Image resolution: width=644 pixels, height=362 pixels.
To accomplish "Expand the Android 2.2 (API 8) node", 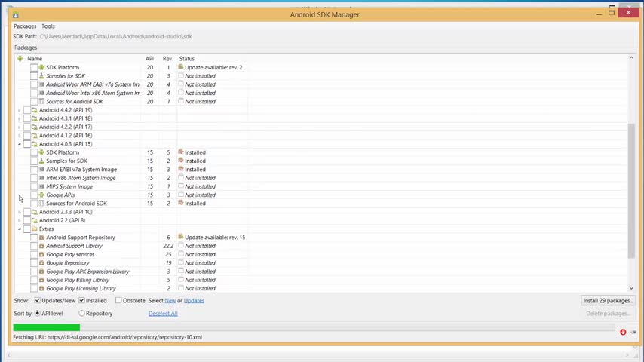I will coord(20,220).
